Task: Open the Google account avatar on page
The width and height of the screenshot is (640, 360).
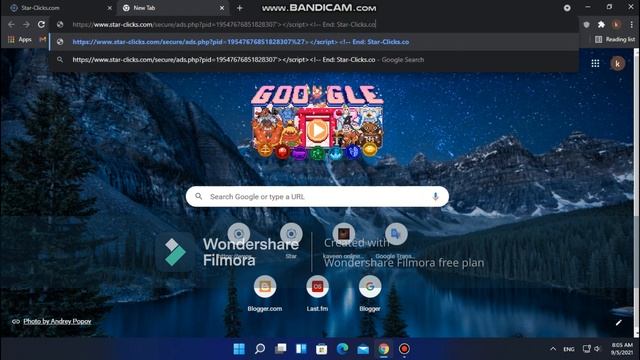Action: 618,63
